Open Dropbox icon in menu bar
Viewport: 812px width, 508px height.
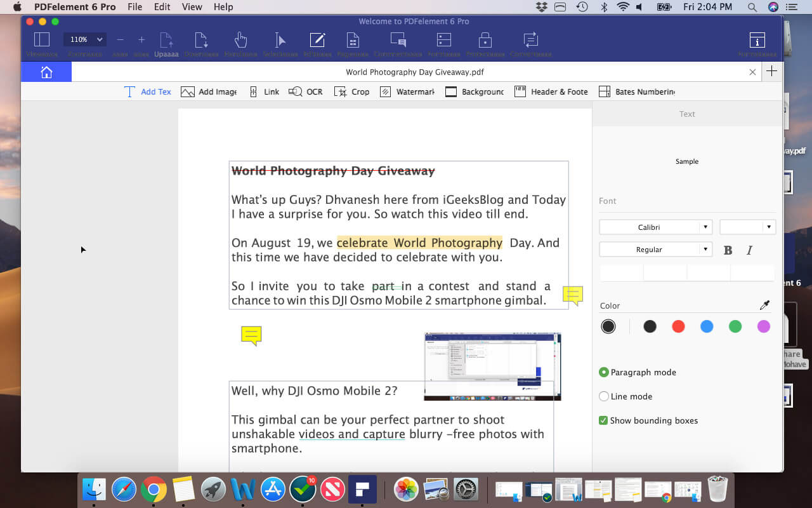tap(541, 7)
